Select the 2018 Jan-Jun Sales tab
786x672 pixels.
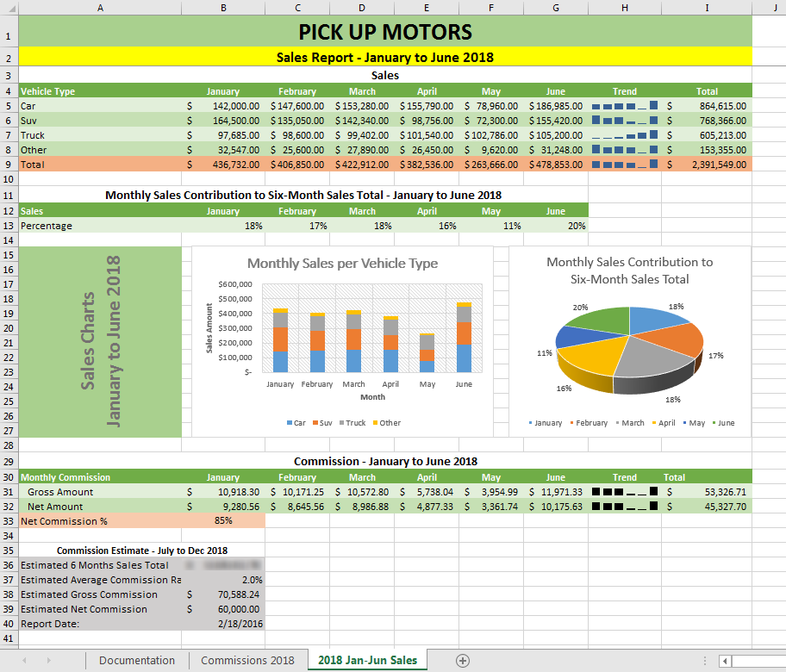366,659
